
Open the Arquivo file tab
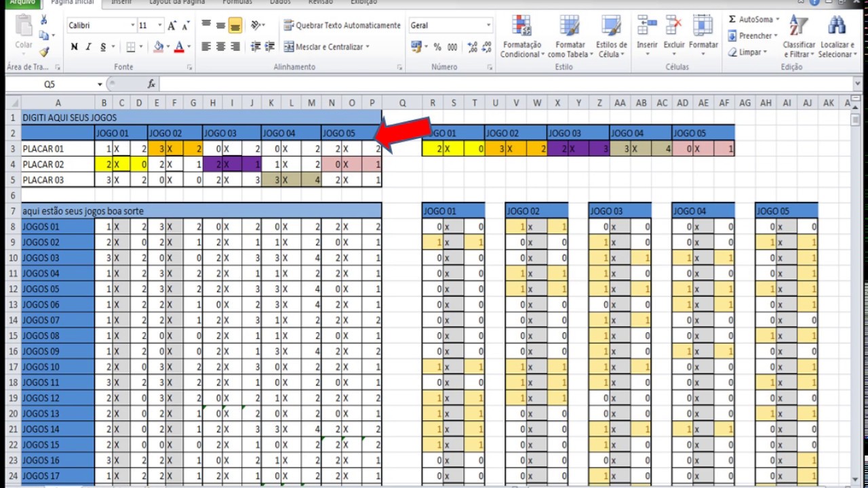click(x=22, y=3)
